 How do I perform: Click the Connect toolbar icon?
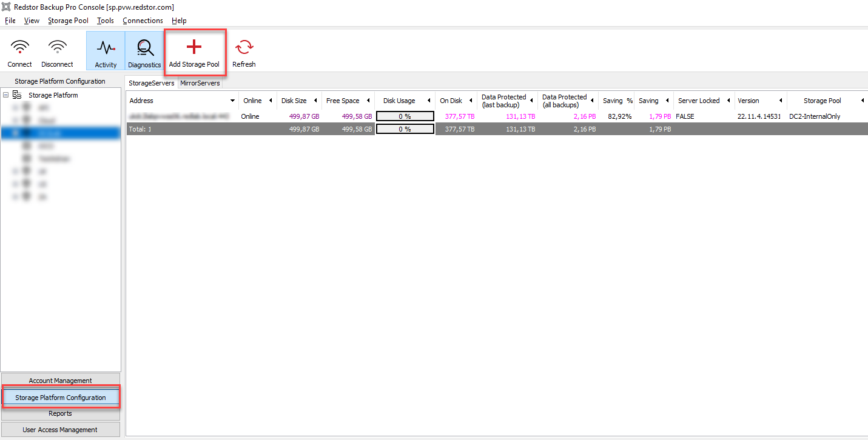20,47
